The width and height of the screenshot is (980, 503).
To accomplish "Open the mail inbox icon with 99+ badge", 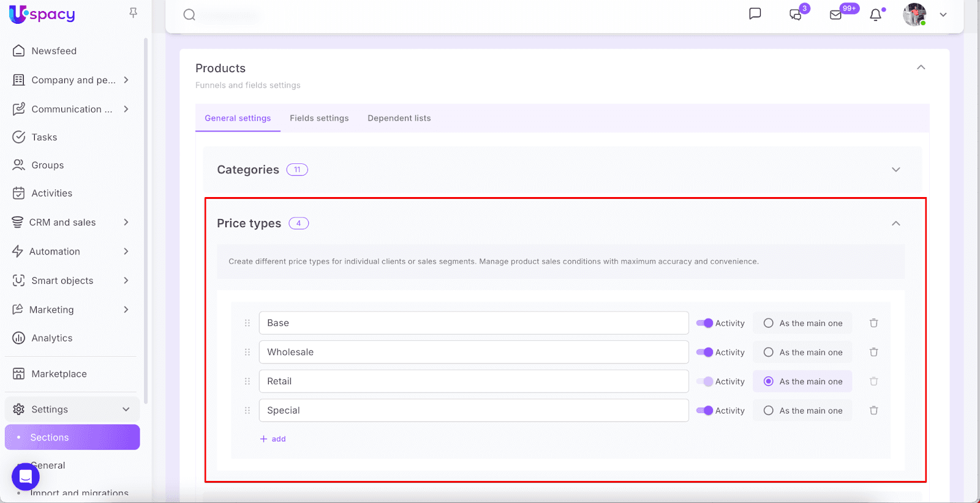I will [836, 15].
